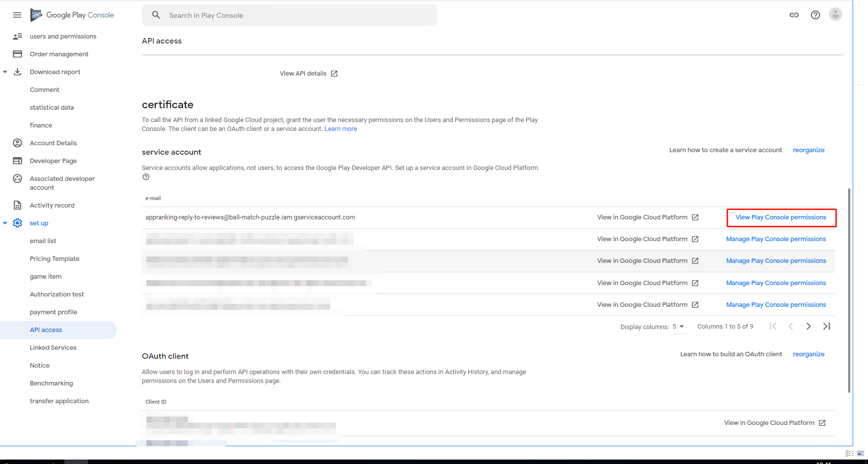
Task: Open Benchmarking settings
Action: coord(51,383)
